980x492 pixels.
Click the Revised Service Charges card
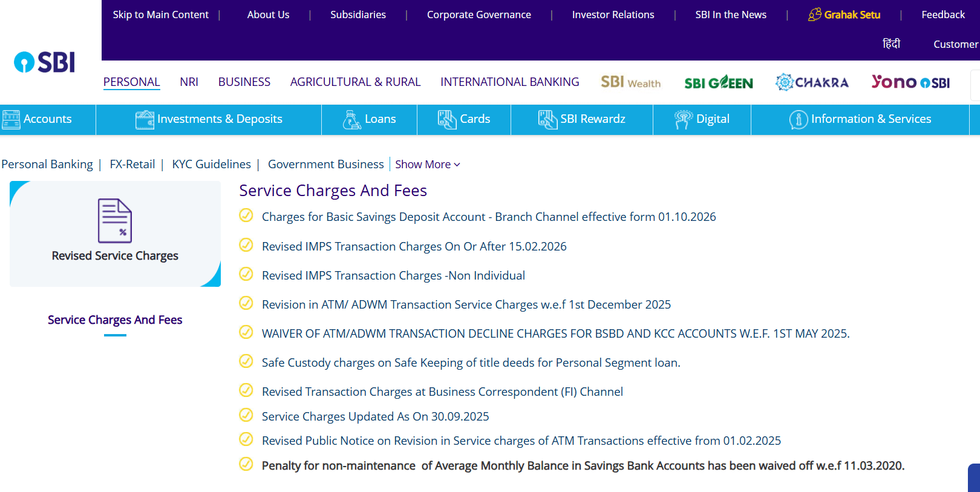(115, 234)
